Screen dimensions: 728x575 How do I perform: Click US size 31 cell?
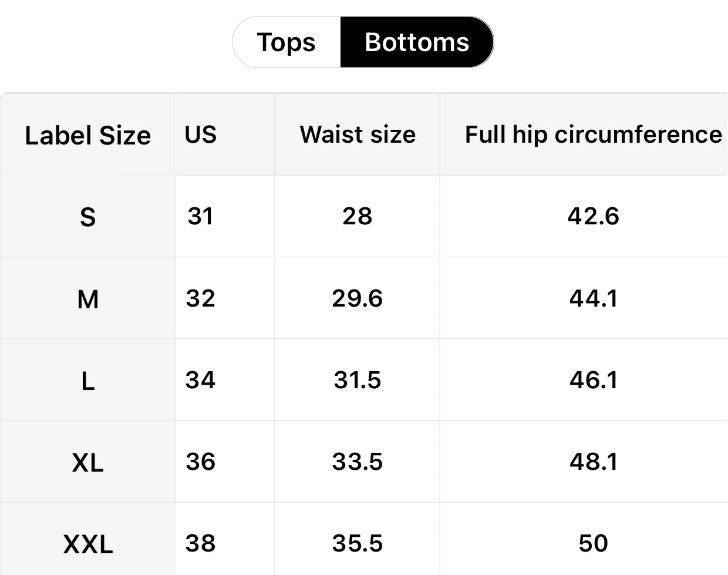click(201, 216)
